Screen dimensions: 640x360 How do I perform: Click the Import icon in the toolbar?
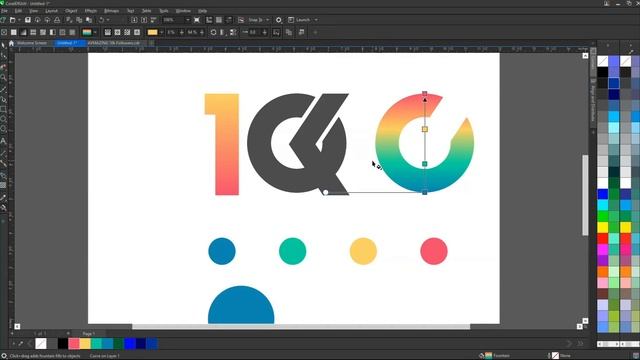click(x=134, y=20)
